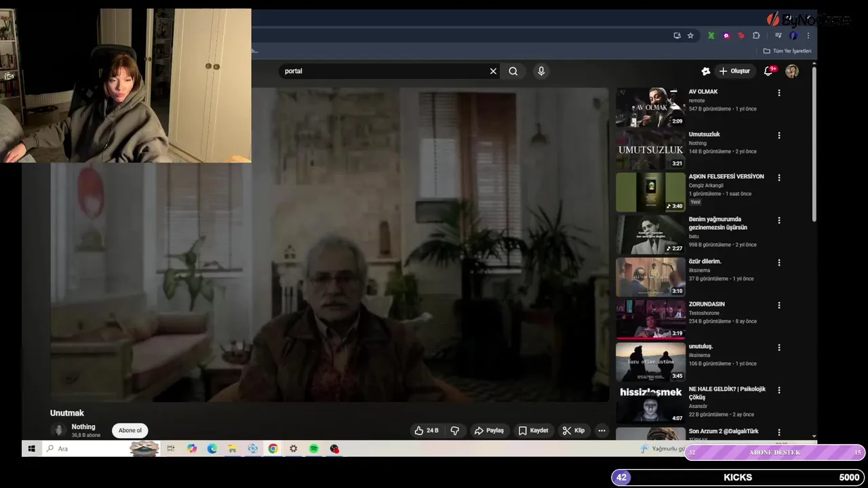Viewport: 868px width, 488px height.
Task: Open the Tüm Yer İşaretleri bookmarks folder
Action: click(x=787, y=51)
